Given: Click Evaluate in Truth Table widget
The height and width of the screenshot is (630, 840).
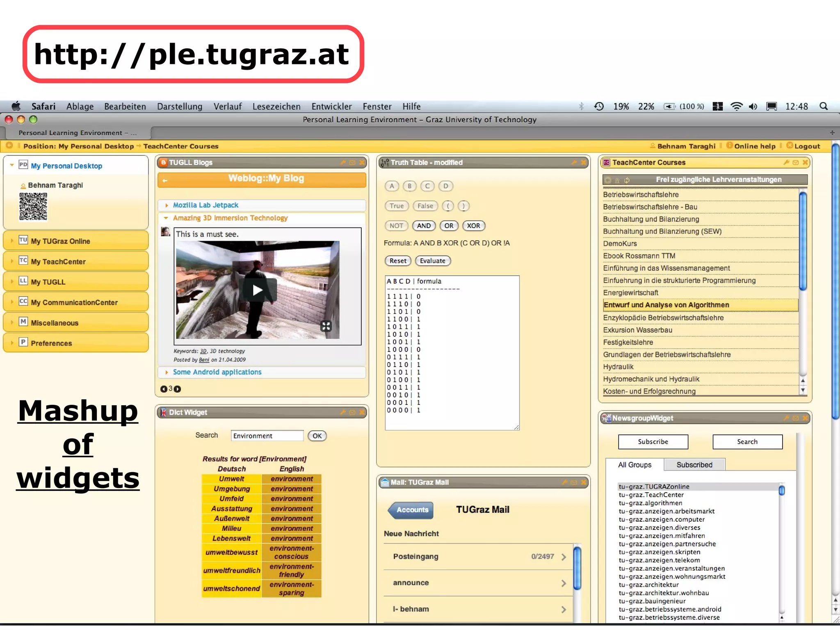Looking at the screenshot, I should [433, 260].
